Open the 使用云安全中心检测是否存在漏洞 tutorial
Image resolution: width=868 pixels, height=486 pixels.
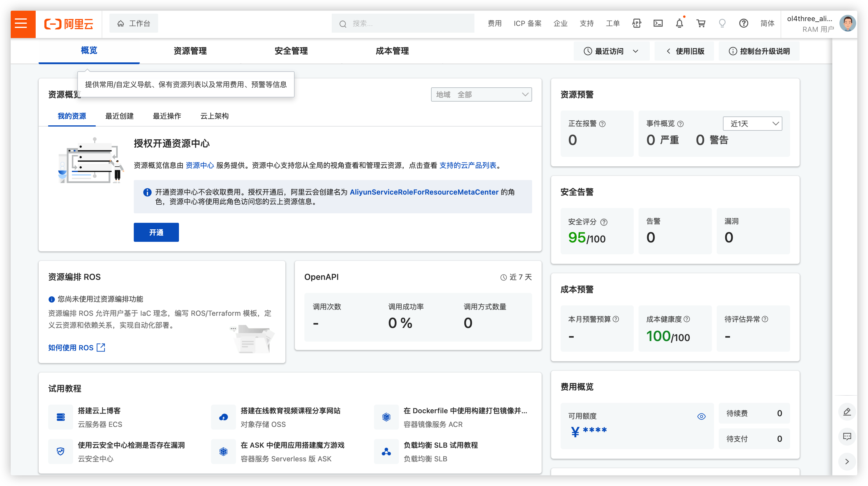pyautogui.click(x=131, y=445)
